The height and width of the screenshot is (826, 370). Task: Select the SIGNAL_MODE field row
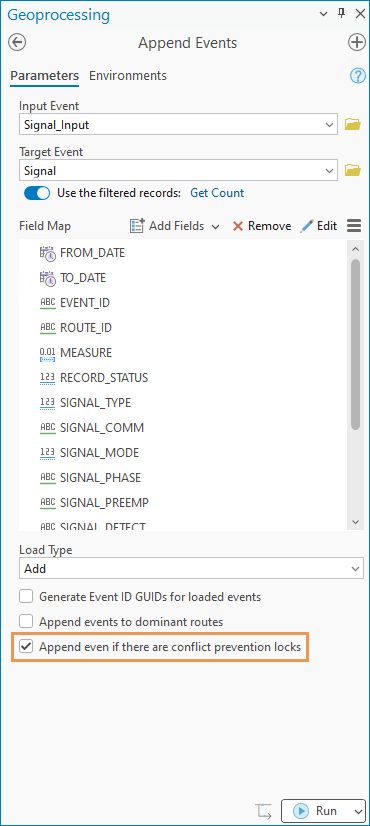184,453
